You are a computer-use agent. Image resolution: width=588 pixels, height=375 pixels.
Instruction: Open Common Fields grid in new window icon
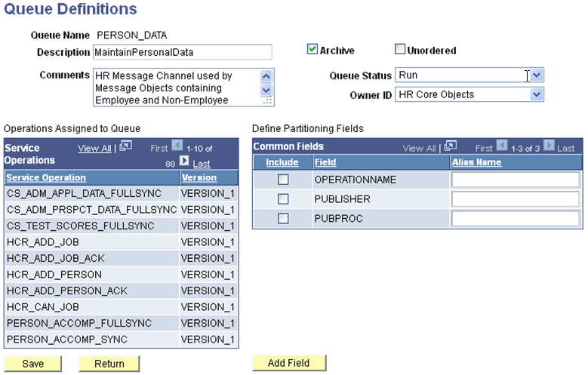(x=451, y=146)
